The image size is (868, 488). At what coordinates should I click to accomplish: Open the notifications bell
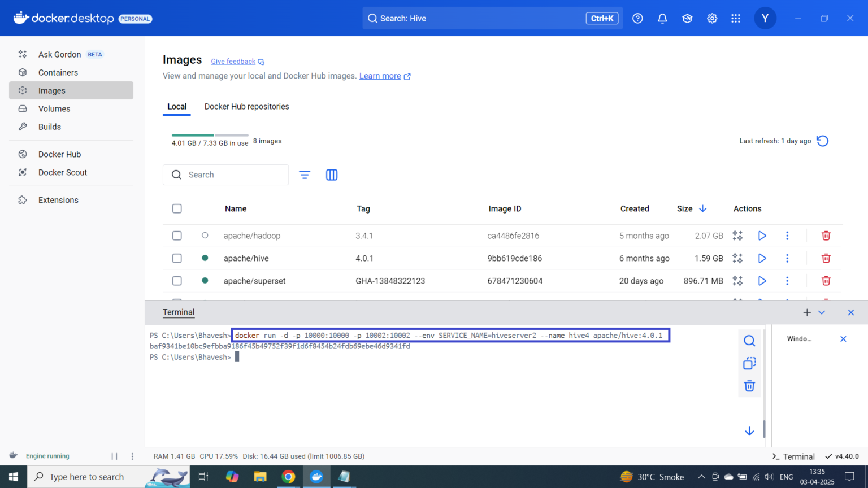tap(662, 18)
